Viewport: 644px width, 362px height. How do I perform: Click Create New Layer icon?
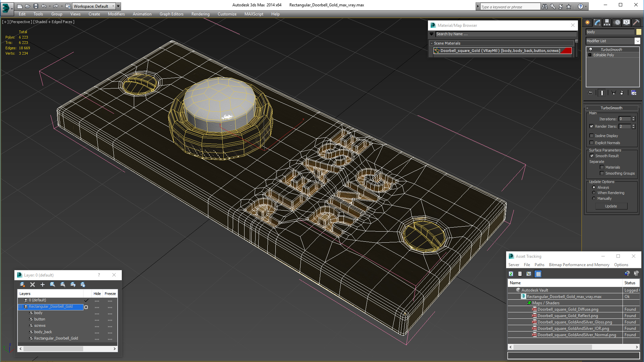point(22,285)
